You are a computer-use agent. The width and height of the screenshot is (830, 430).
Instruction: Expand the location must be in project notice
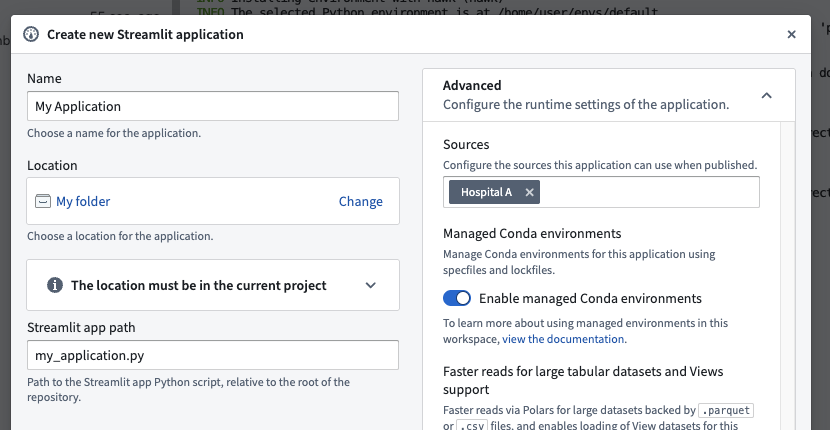click(371, 285)
